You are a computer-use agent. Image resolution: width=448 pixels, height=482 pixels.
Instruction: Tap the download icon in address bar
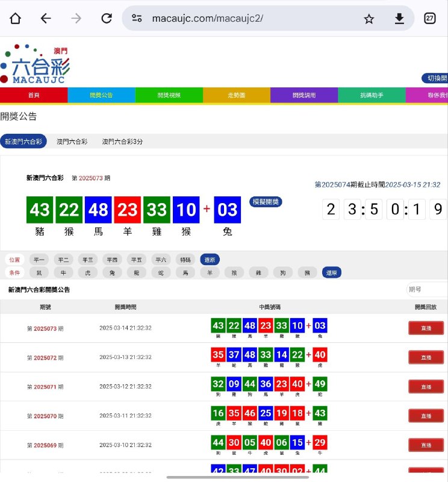coord(399,19)
